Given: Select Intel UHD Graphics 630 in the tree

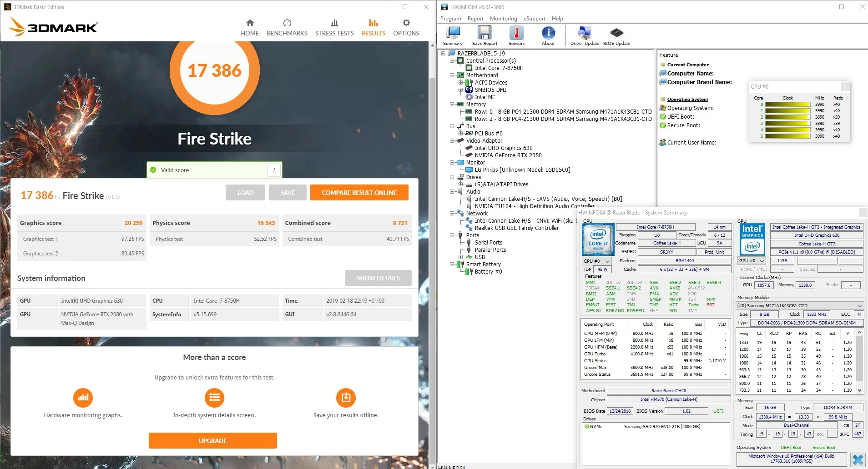Looking at the screenshot, I should pyautogui.click(x=504, y=148).
